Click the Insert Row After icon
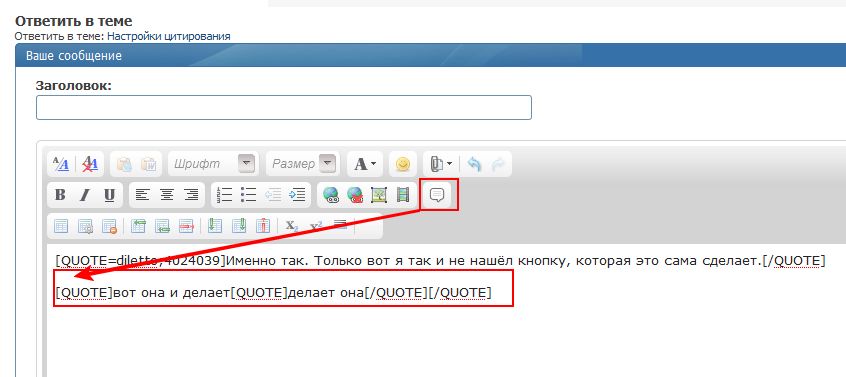 (x=162, y=226)
